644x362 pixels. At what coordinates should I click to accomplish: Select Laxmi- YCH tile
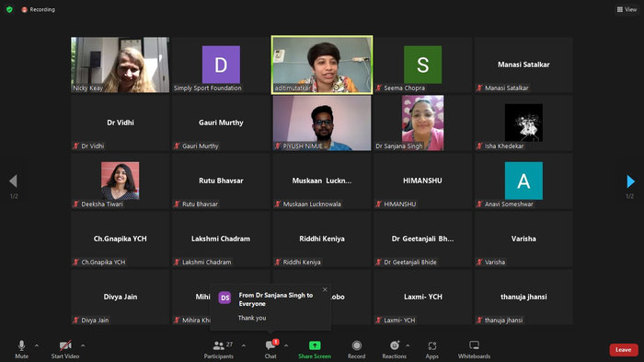click(422, 297)
